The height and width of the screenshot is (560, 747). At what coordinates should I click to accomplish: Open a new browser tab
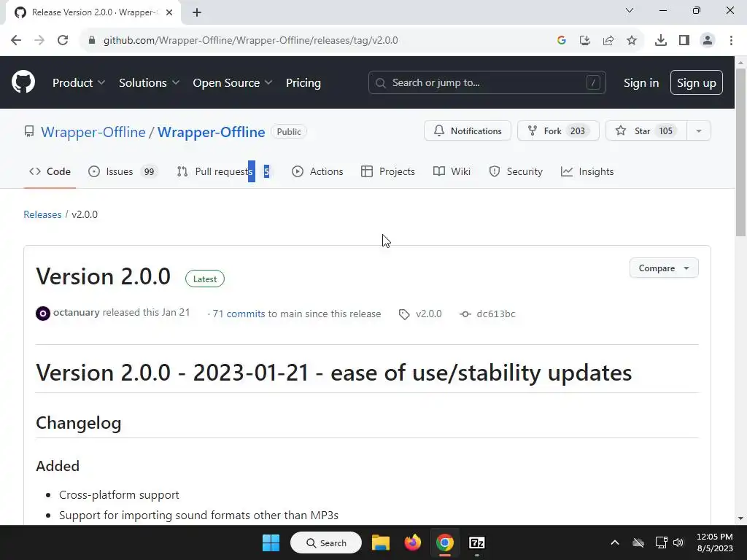click(197, 12)
